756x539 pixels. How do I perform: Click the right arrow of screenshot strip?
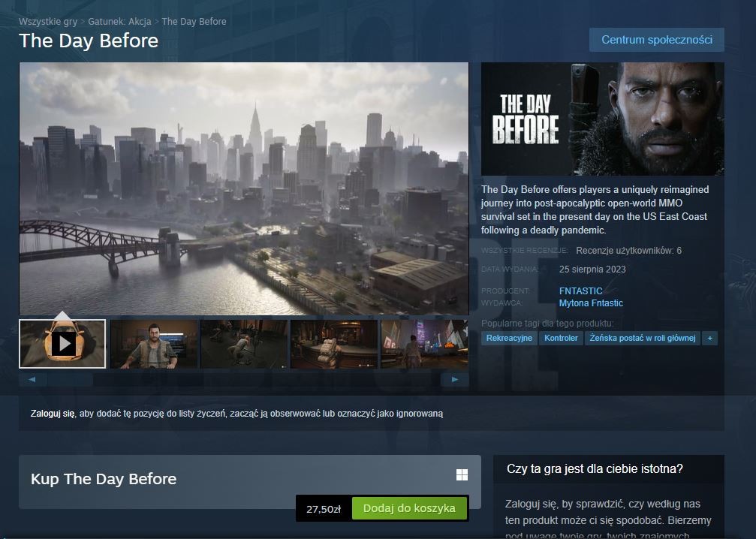455,380
